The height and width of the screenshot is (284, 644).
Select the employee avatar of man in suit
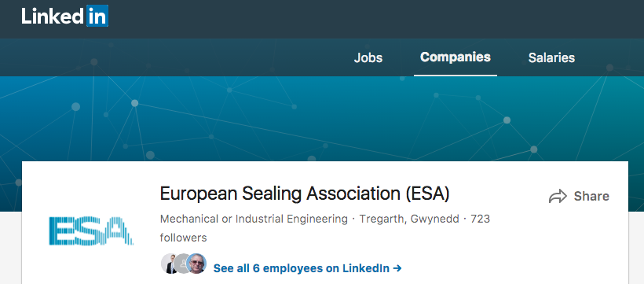click(x=169, y=264)
